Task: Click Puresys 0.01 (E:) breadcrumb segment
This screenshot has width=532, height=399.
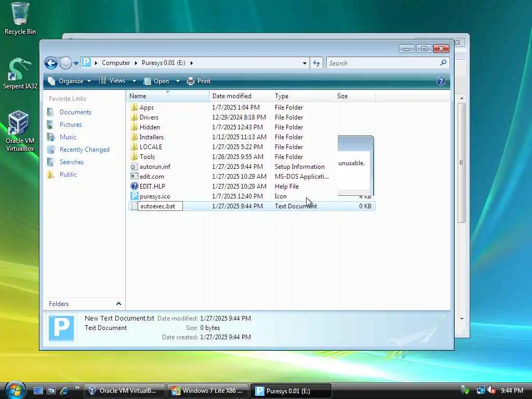Action: [x=163, y=63]
